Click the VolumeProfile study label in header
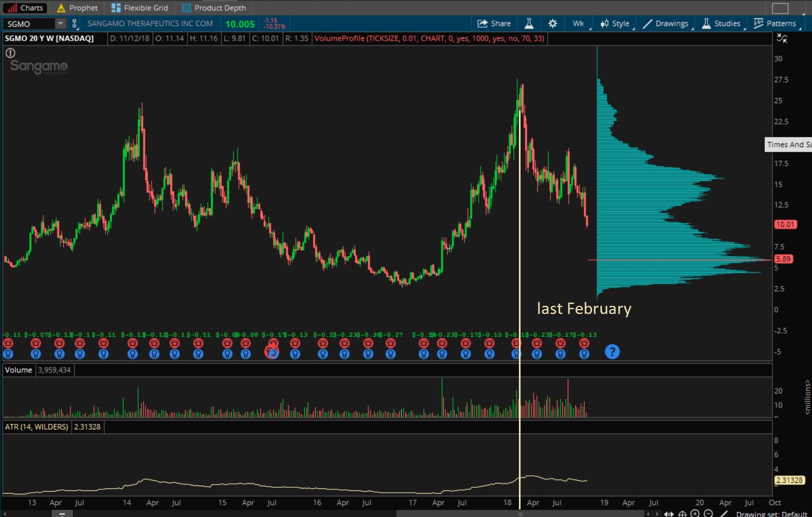 pyautogui.click(x=430, y=38)
